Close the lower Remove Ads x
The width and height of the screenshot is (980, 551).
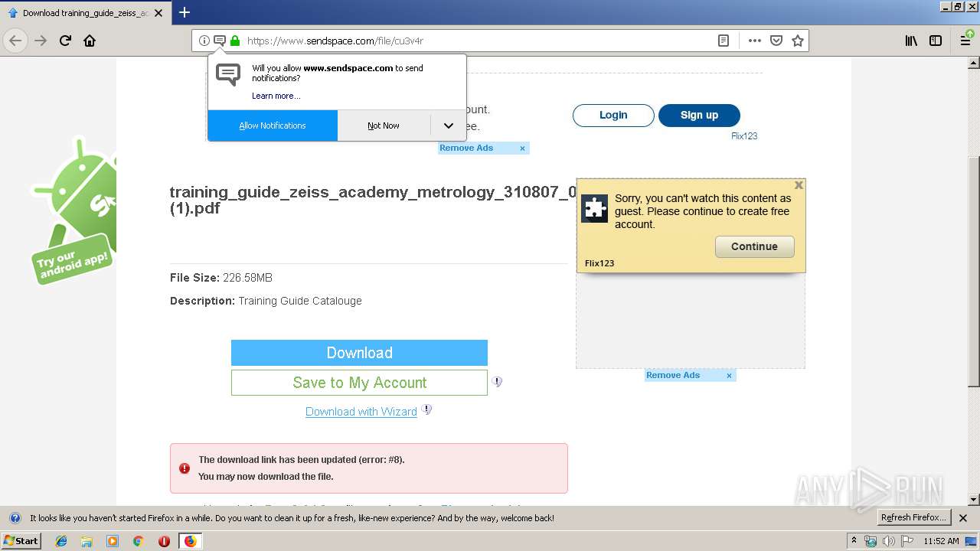[x=730, y=376]
